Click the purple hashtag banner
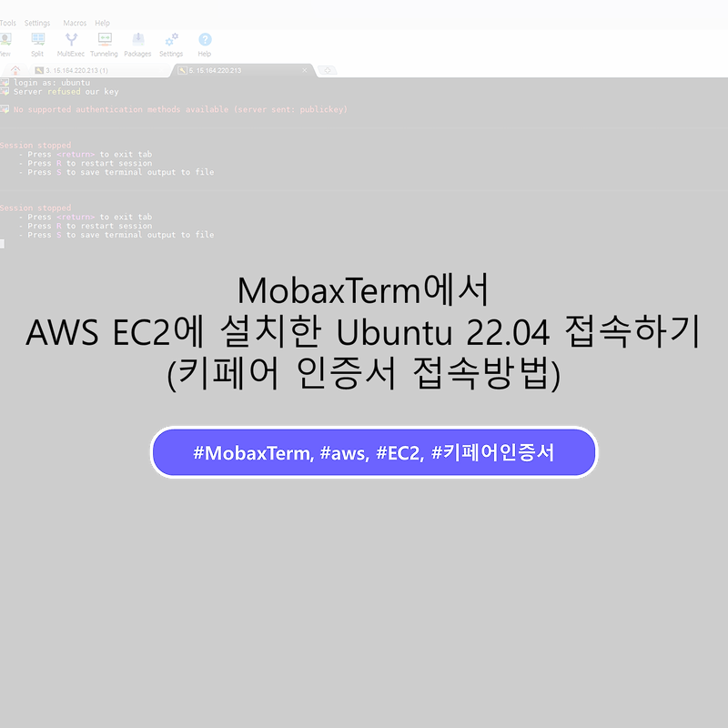 [374, 452]
